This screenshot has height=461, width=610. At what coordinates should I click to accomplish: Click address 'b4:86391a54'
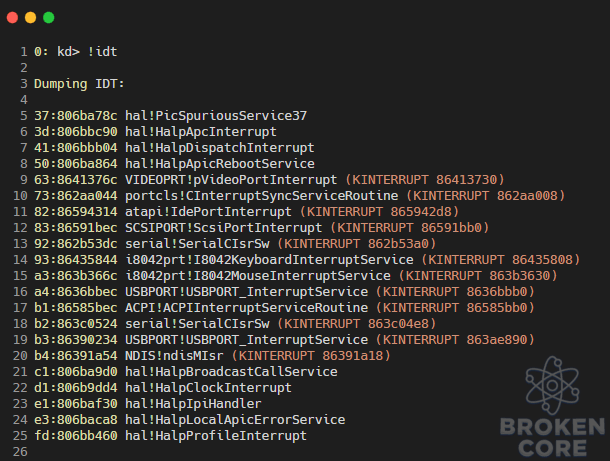pos(75,356)
